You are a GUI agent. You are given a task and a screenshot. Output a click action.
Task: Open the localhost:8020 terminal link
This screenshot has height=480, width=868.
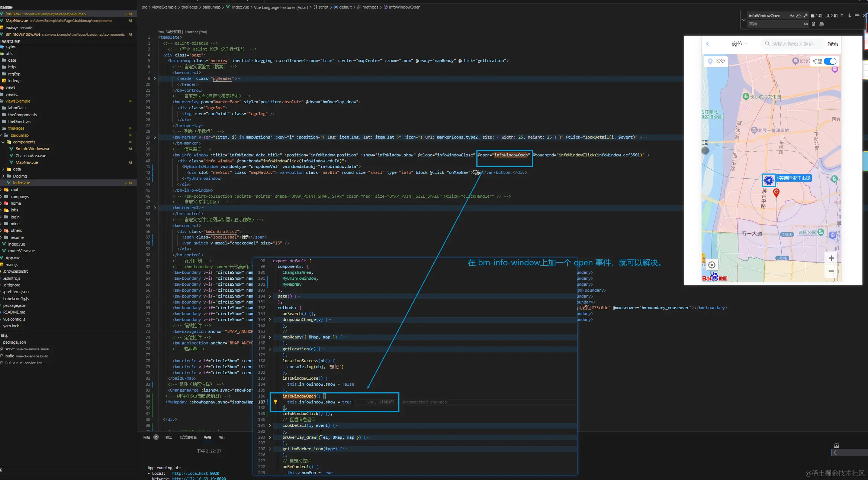(x=195, y=473)
